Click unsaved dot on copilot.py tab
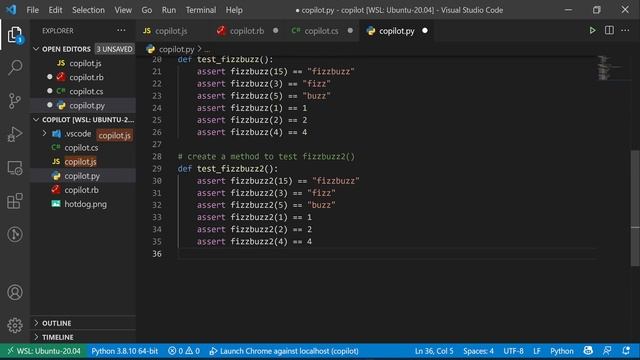 [425, 31]
